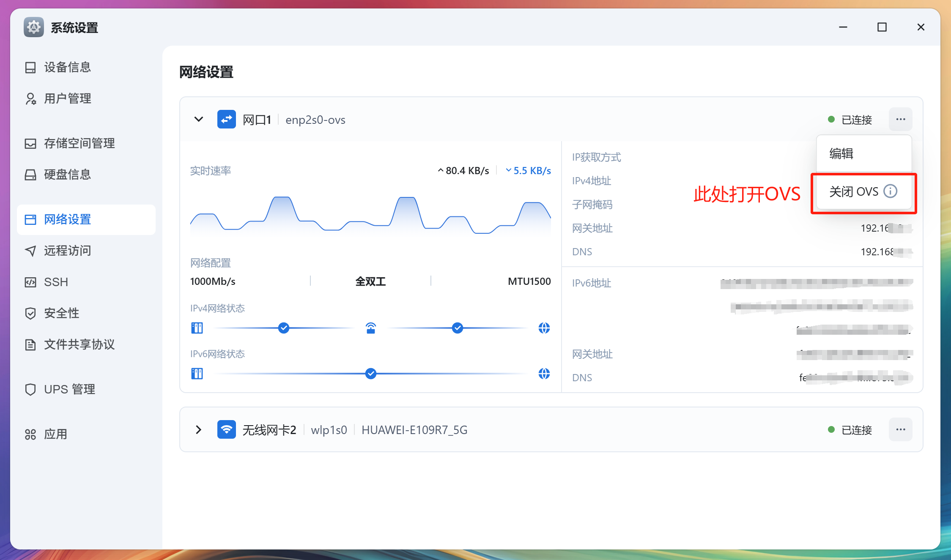This screenshot has height=560, width=951.
Task: Open UPS 管理 page
Action: click(69, 389)
